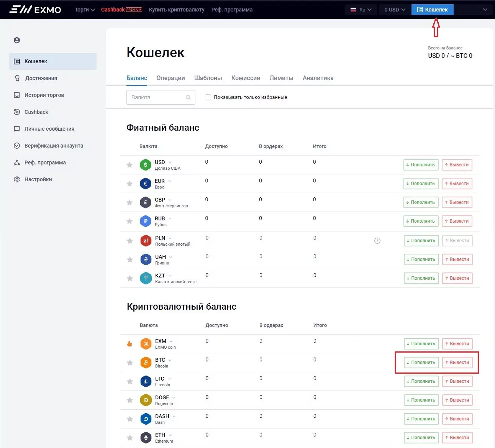Click the EUR euro coin icon
Screen dimensions: 495x448
145,184
